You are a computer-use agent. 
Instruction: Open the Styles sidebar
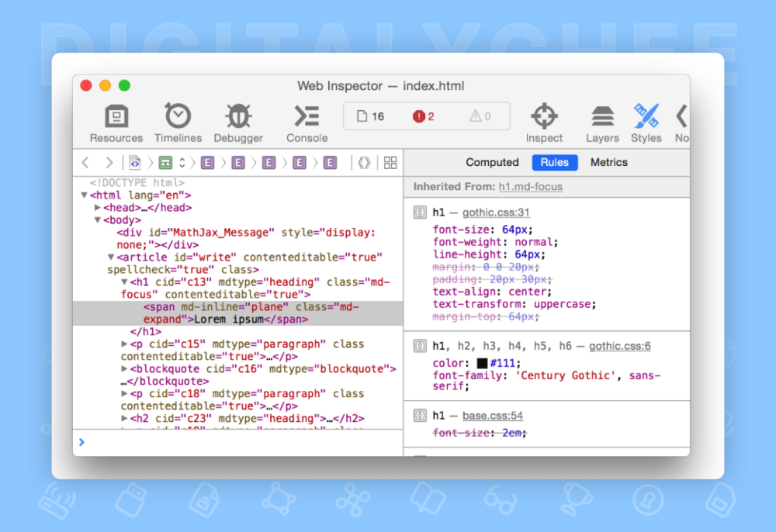click(646, 123)
